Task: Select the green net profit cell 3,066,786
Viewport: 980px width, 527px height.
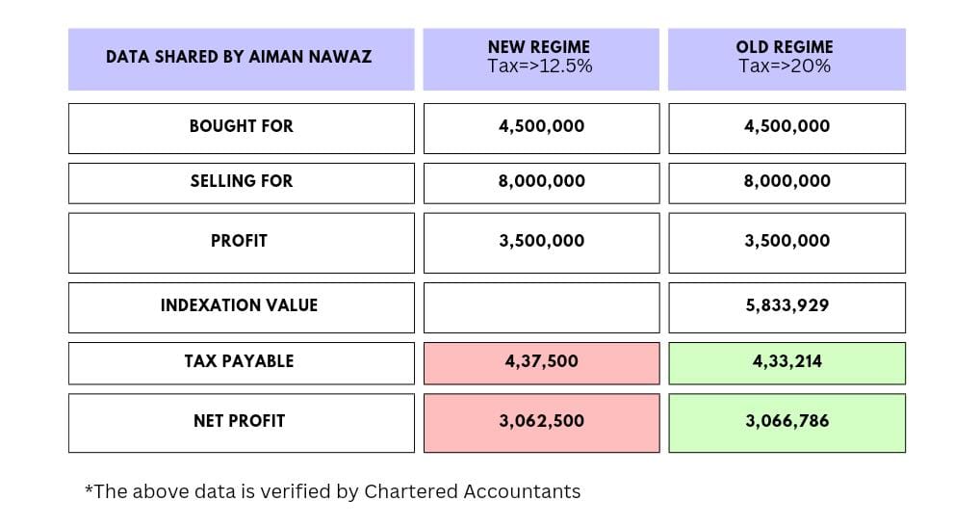Action: (787, 421)
